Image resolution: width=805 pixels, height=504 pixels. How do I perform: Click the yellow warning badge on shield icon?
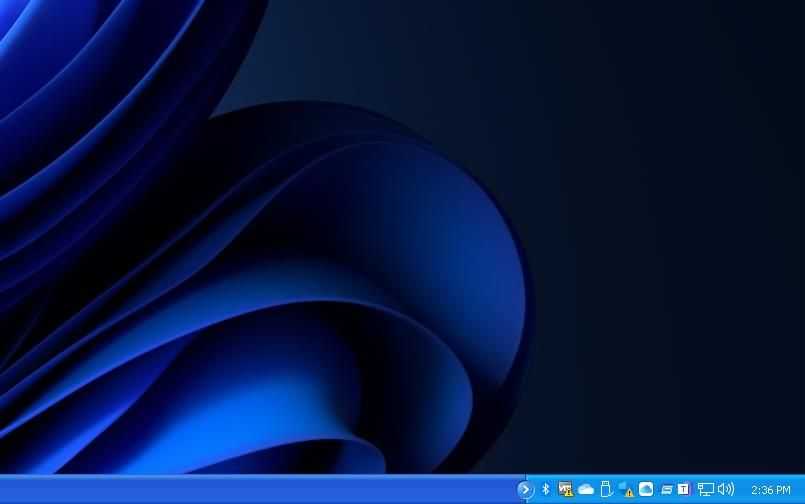point(630,493)
